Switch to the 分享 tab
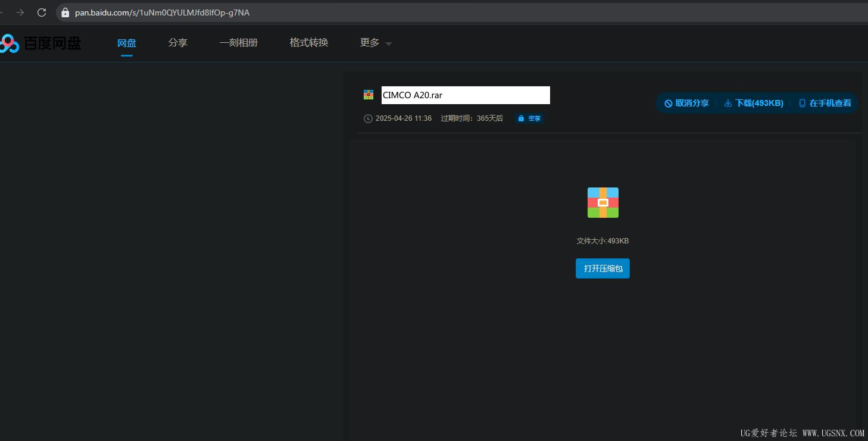The width and height of the screenshot is (868, 441). [x=178, y=43]
